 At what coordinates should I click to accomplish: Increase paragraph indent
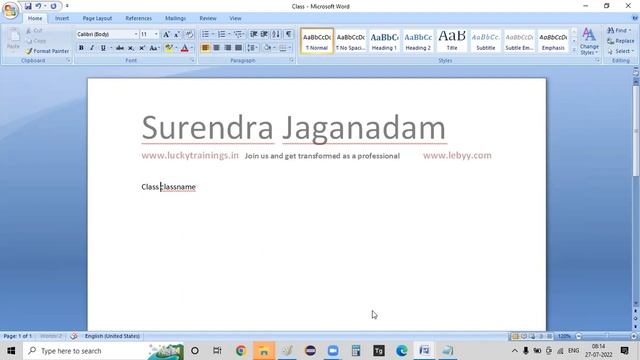point(264,34)
